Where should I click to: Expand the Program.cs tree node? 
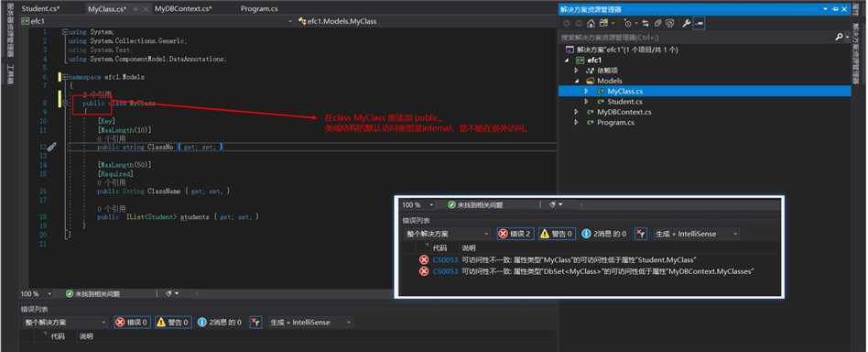[x=576, y=122]
